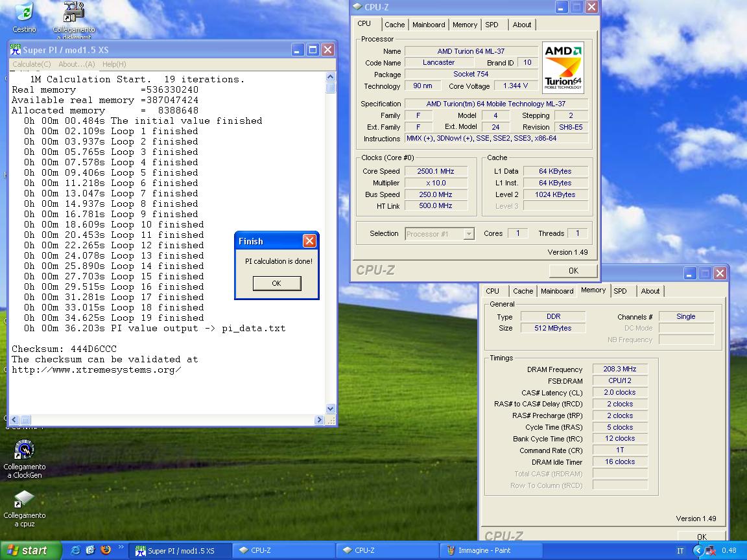The image size is (747, 560).
Task: Click the IT language indicator
Action: pos(680,550)
